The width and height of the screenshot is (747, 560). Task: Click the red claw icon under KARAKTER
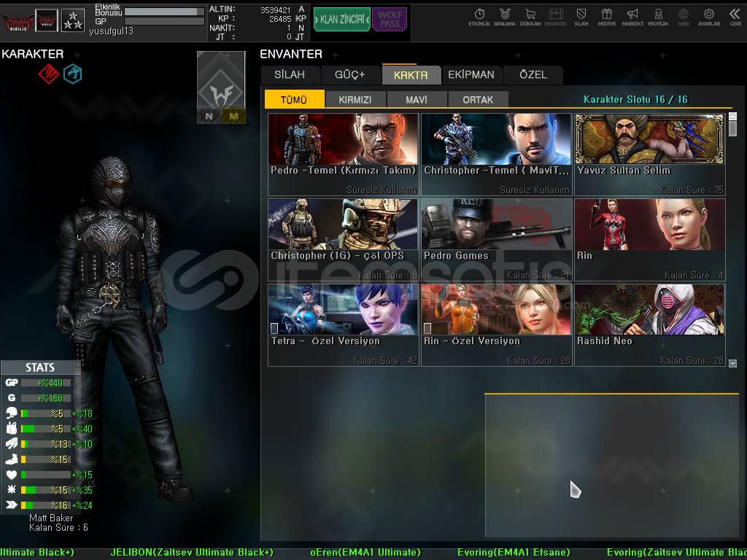49,74
